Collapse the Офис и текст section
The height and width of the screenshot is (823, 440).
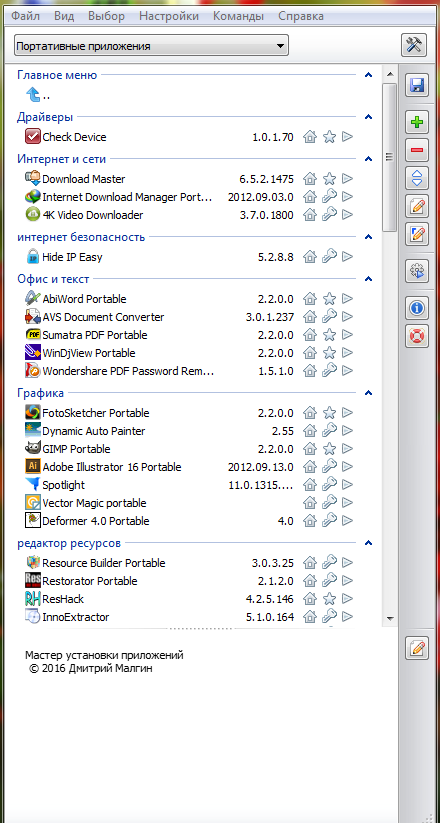(x=369, y=279)
